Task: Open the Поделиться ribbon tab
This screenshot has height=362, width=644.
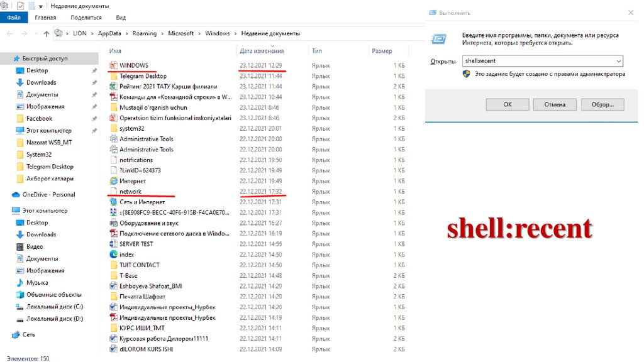Action: click(x=86, y=18)
